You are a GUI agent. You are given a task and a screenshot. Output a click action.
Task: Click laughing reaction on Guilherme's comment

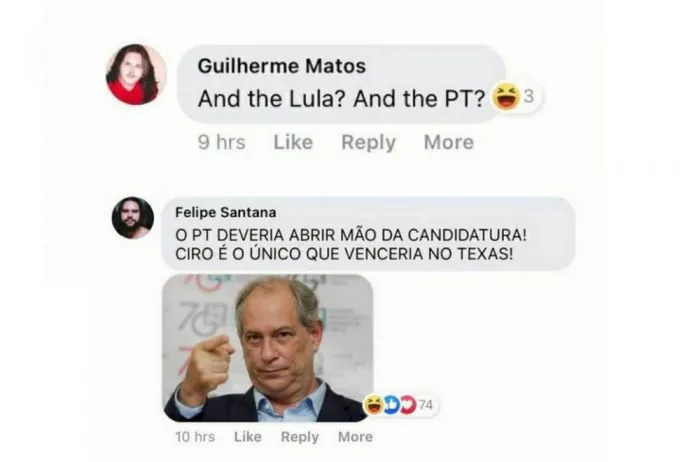[506, 96]
